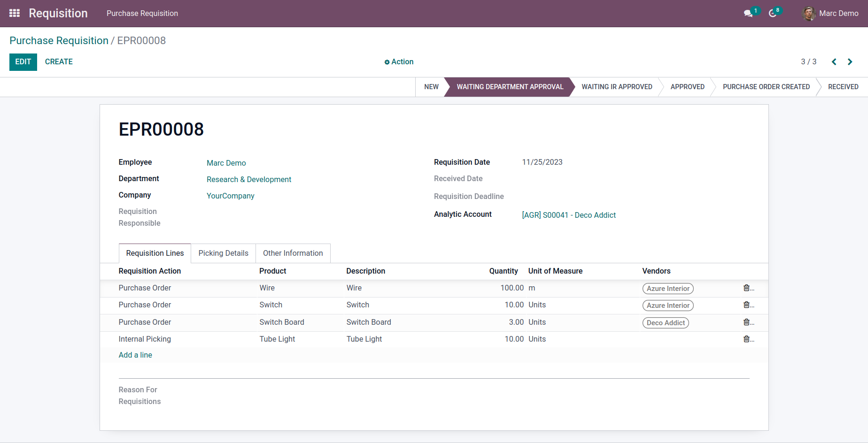
Task: Click the 3 / 3 pager counter
Action: [808, 62]
